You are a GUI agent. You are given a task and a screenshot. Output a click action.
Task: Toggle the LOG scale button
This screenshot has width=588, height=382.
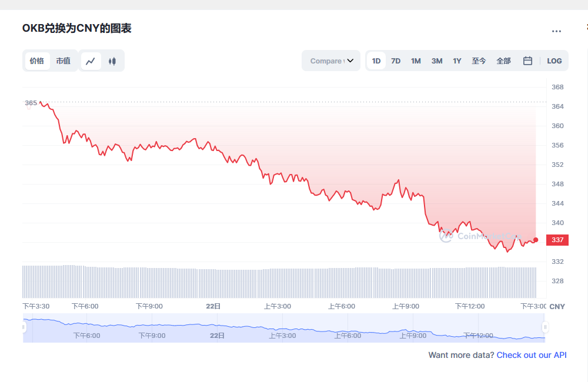click(x=554, y=61)
